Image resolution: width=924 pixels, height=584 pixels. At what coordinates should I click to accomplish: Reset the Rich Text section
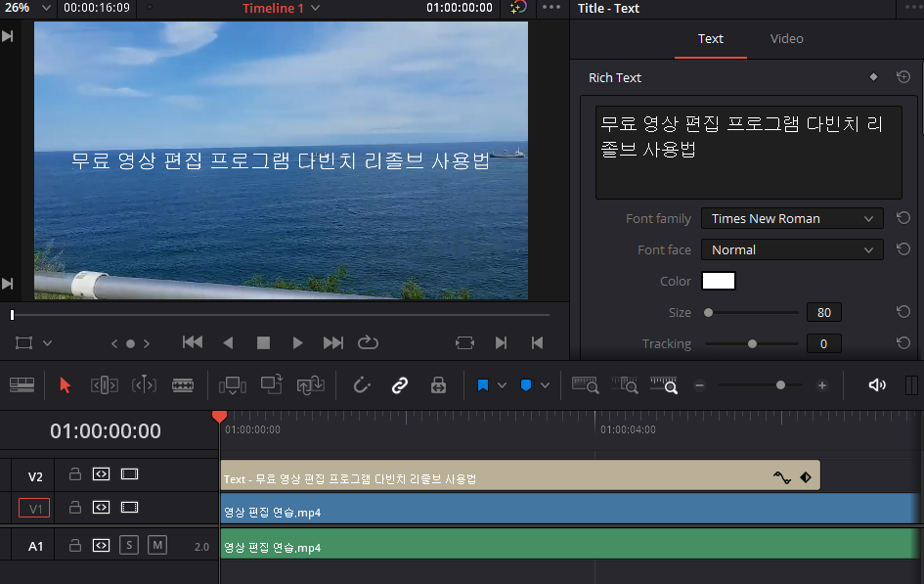[x=902, y=76]
